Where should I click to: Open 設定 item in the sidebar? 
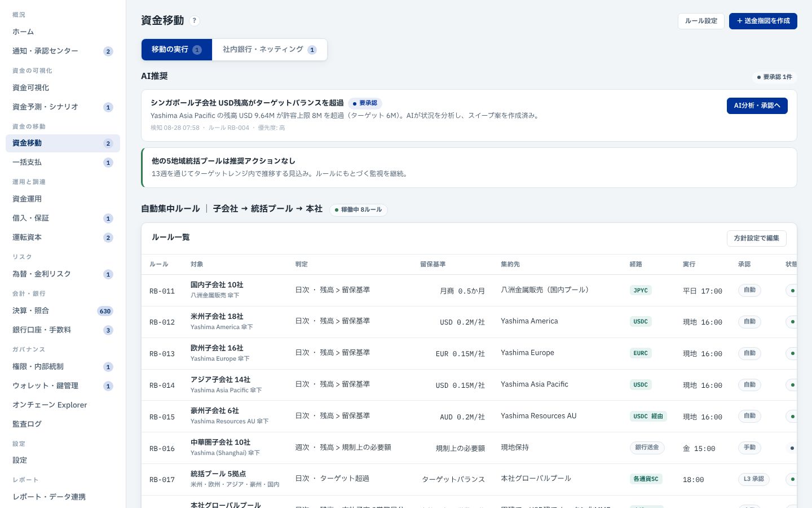[63, 460]
